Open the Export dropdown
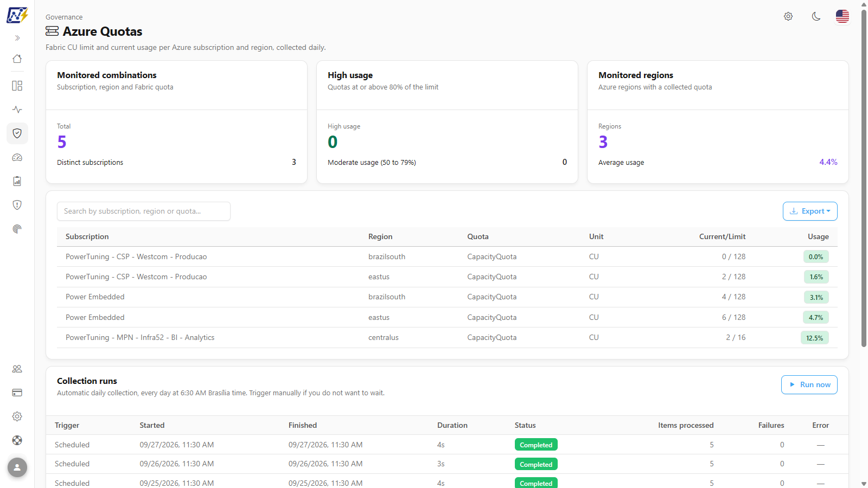868x488 pixels. (810, 211)
